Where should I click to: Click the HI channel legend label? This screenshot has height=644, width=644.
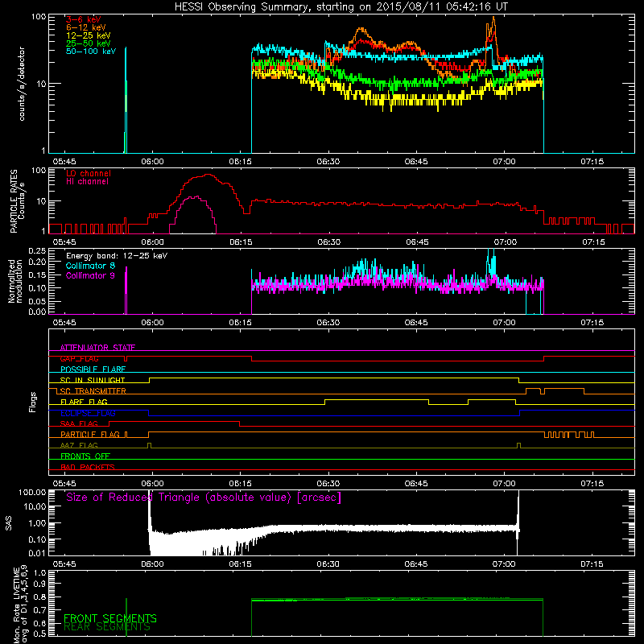point(87,182)
